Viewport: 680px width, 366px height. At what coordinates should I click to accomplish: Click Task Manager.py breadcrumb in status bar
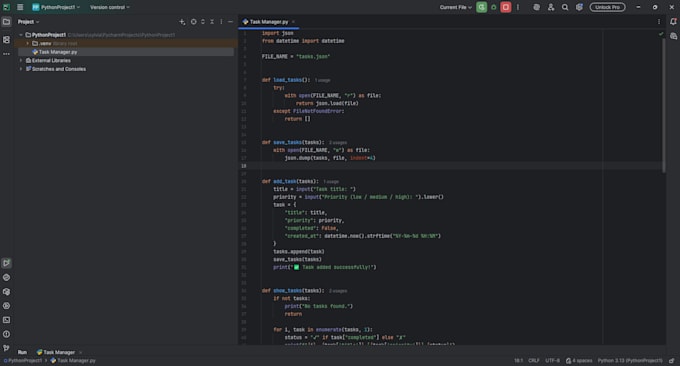pyautogui.click(x=73, y=360)
